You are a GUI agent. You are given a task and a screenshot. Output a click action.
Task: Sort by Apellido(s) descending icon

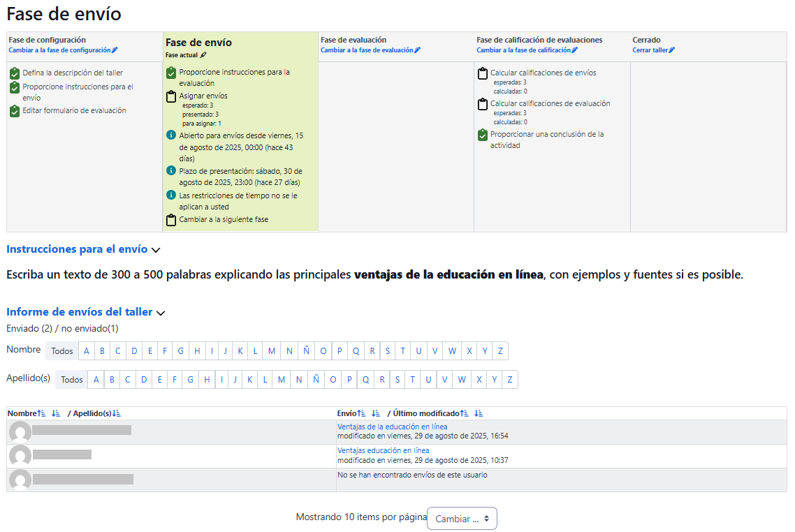[117, 413]
